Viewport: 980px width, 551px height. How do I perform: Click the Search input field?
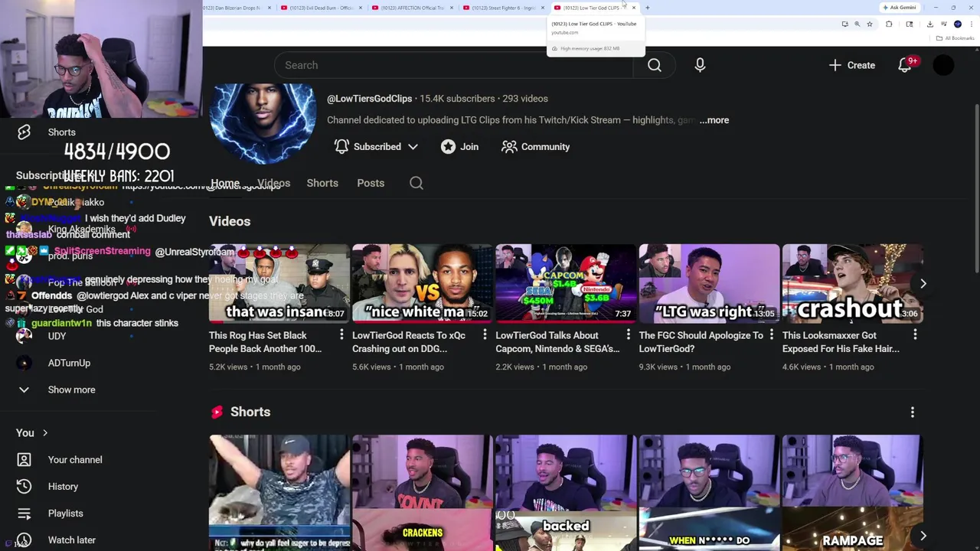pyautogui.click(x=456, y=65)
